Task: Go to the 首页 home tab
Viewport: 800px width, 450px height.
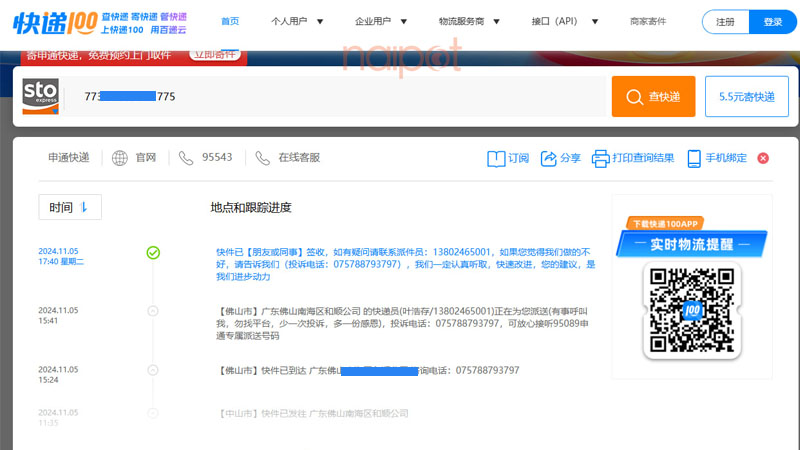Action: 230,21
